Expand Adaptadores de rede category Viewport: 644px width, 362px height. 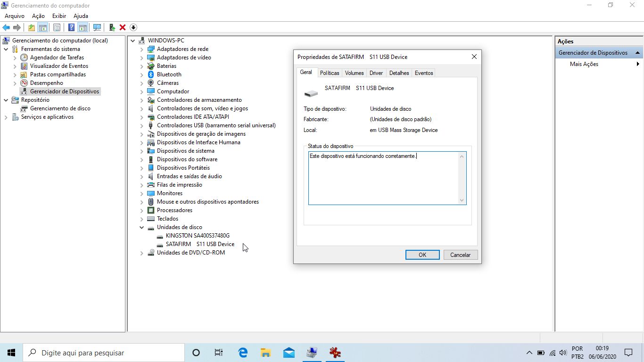pos(141,49)
